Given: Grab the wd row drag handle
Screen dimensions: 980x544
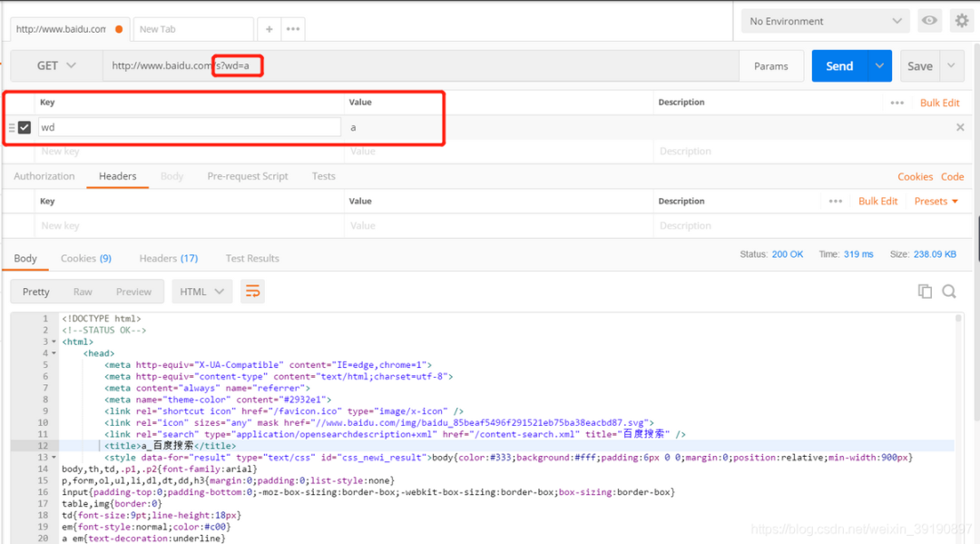Looking at the screenshot, I should (x=11, y=127).
